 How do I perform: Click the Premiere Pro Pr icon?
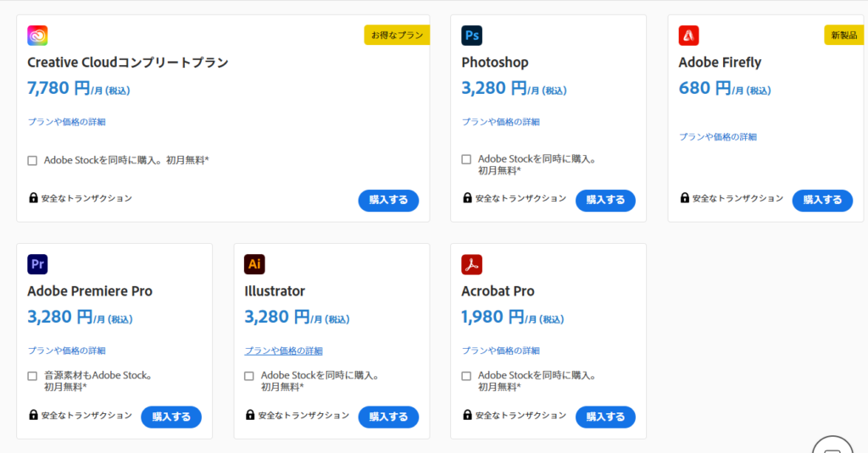pos(37,264)
